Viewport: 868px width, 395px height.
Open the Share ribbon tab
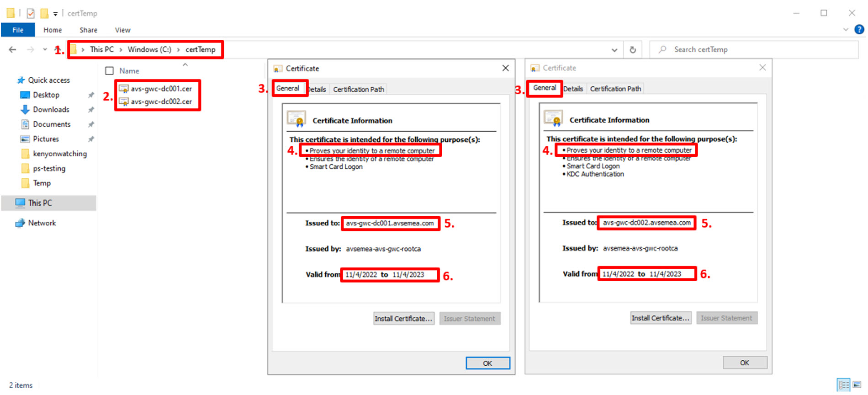88,30
